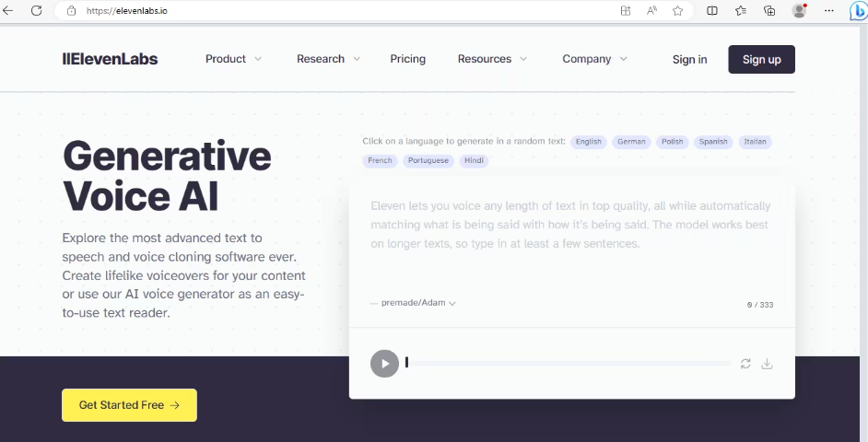Select the French language chip

point(380,160)
